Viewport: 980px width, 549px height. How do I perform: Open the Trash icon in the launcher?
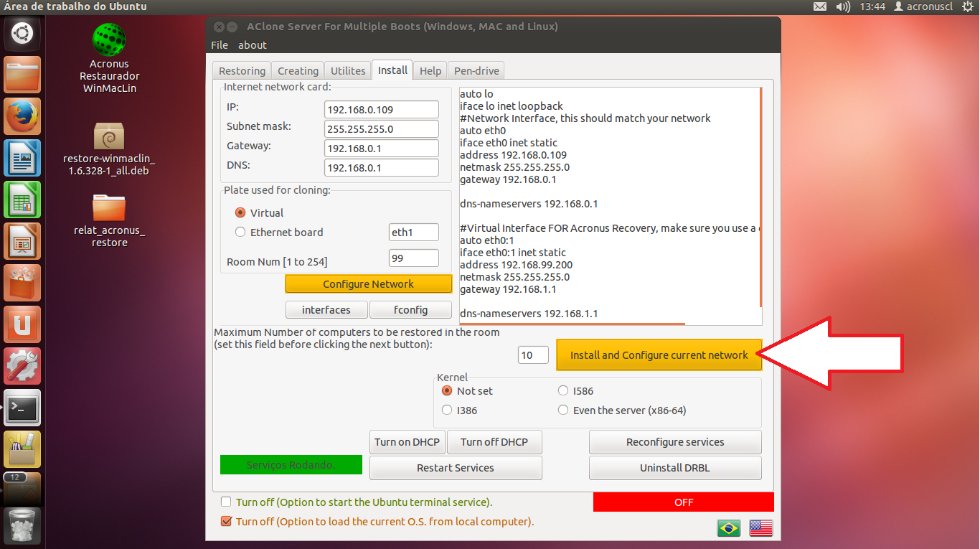tap(22, 526)
